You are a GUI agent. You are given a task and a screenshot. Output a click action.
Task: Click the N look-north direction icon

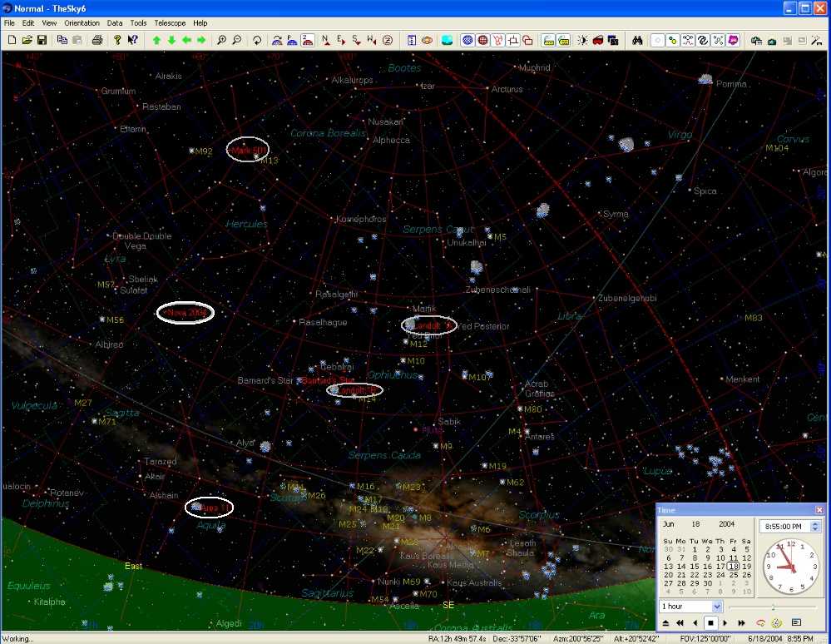point(324,39)
